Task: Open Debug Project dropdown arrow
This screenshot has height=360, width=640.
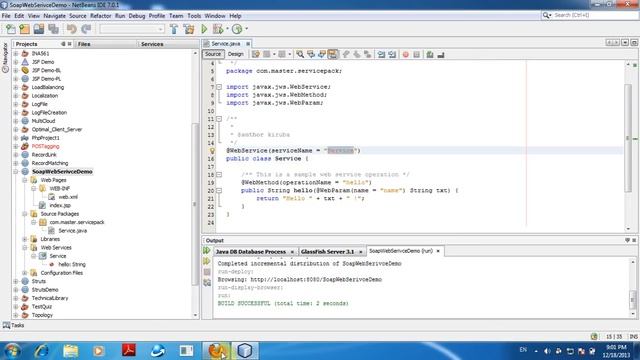Action: (227, 29)
